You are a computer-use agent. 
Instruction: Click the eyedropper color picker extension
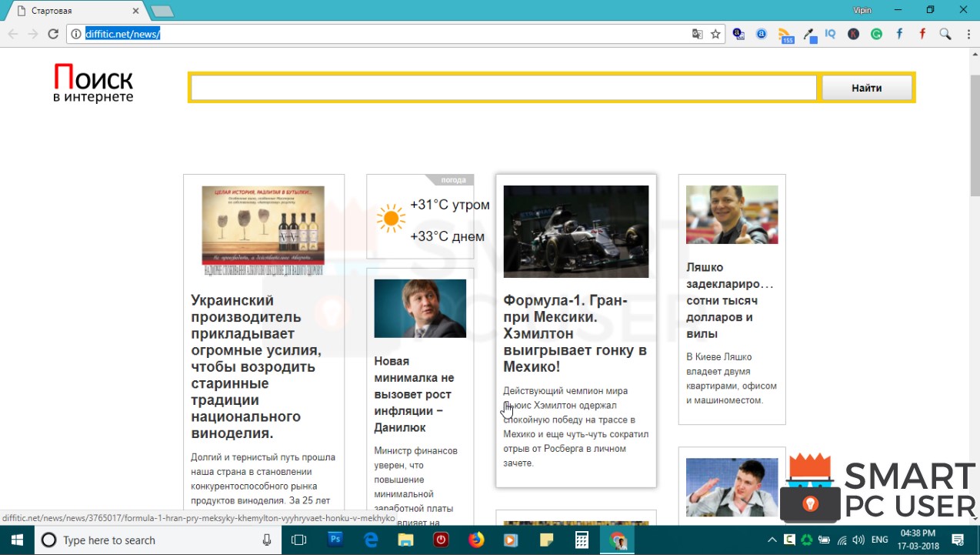point(808,34)
